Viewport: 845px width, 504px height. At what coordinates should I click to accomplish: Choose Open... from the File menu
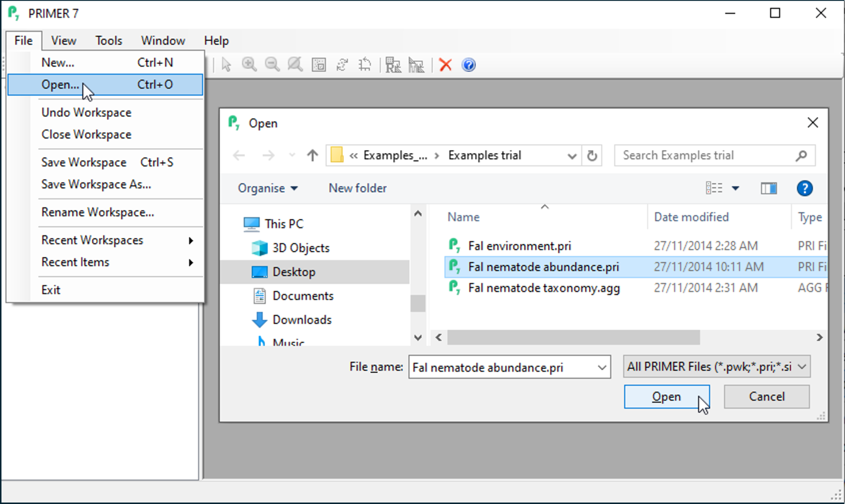pyautogui.click(x=105, y=85)
